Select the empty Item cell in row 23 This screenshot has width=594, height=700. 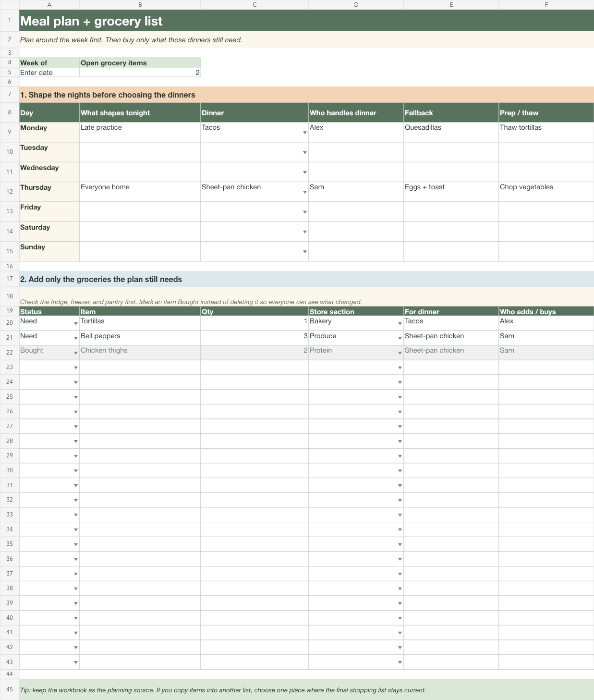tap(140, 368)
